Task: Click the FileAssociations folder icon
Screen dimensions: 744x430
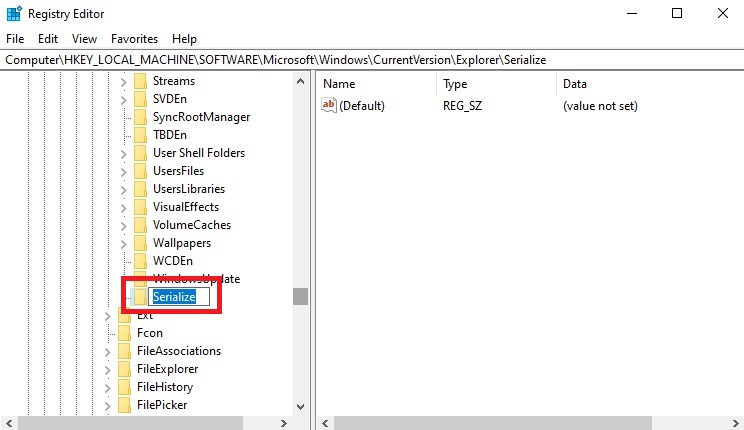Action: click(x=124, y=351)
